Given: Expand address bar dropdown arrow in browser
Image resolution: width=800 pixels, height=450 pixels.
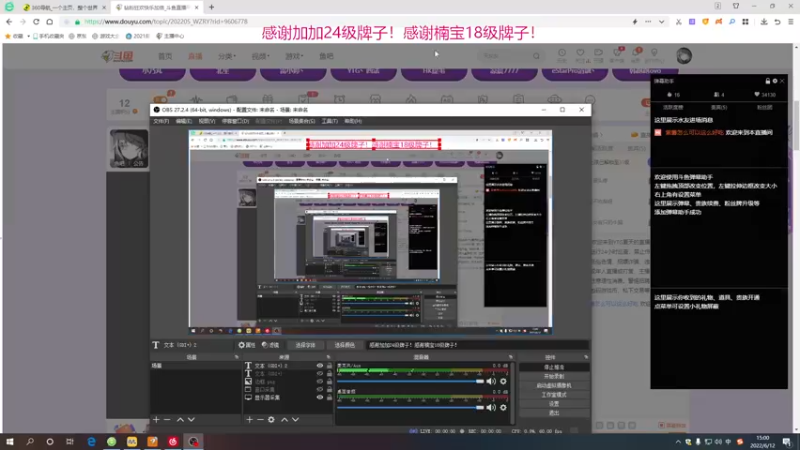Looking at the screenshot, I should point(661,22).
